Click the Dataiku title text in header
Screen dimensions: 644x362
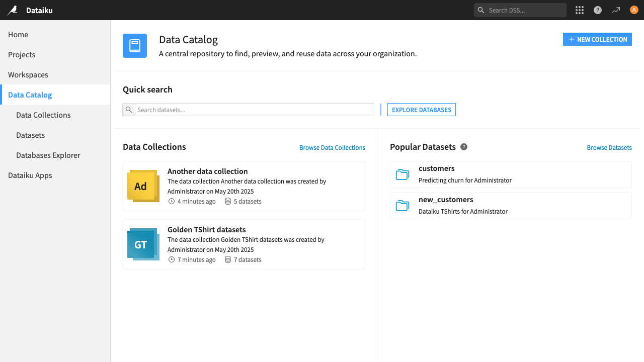point(39,10)
